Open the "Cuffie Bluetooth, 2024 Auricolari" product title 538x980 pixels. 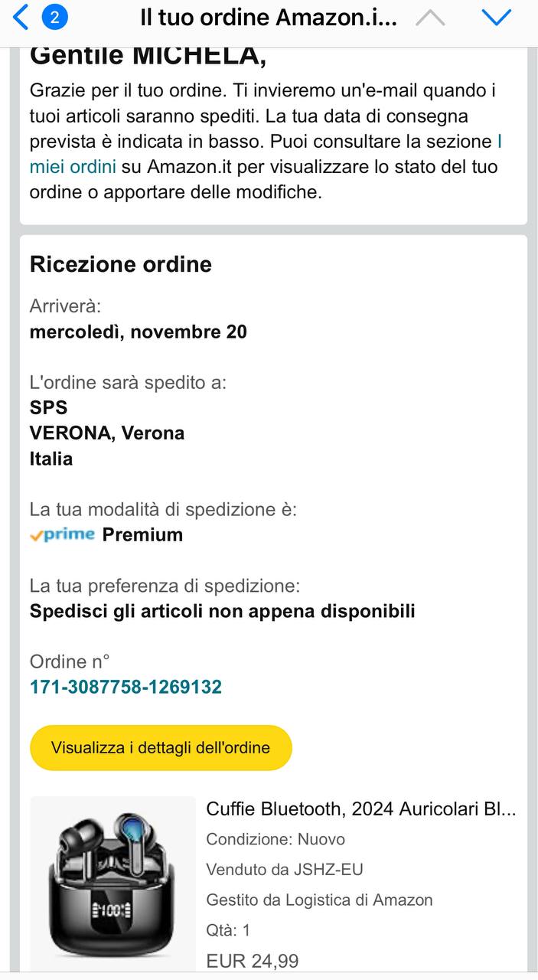point(361,808)
